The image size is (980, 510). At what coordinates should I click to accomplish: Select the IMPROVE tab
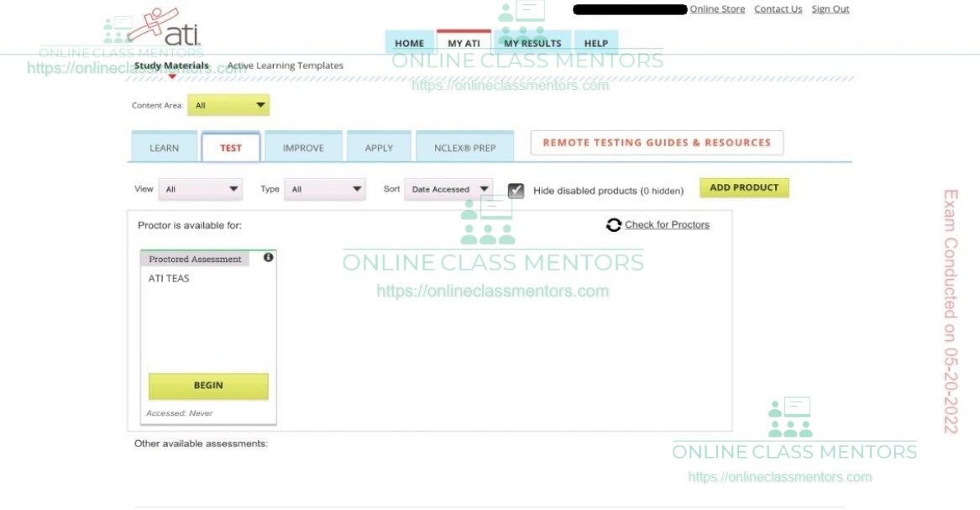pos(303,148)
